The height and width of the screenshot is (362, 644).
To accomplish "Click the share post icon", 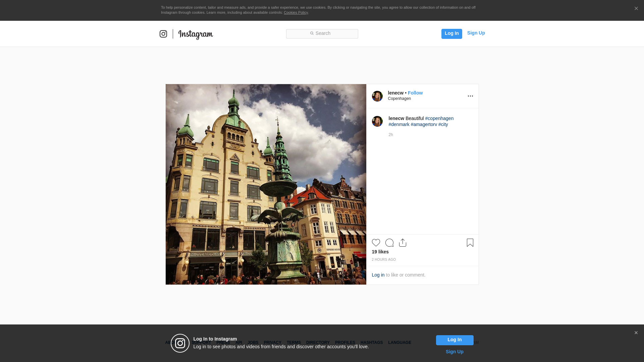I will click(x=403, y=243).
